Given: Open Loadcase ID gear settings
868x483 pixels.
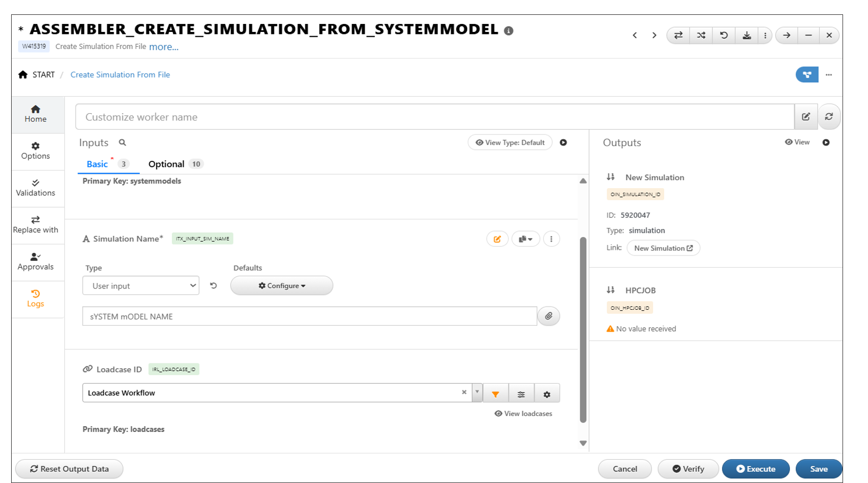Looking at the screenshot, I should click(547, 394).
